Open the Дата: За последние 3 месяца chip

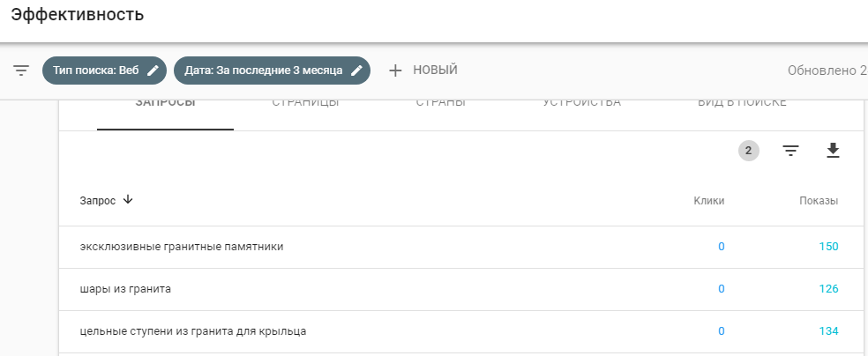[263, 70]
